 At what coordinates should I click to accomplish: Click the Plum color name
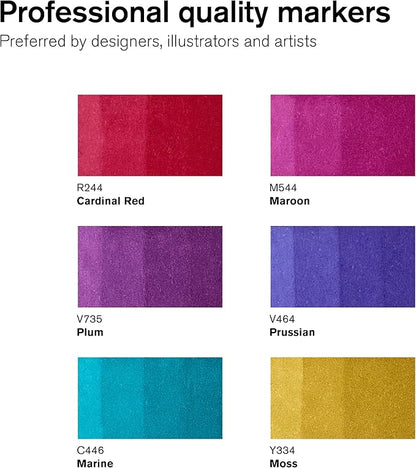[90, 332]
